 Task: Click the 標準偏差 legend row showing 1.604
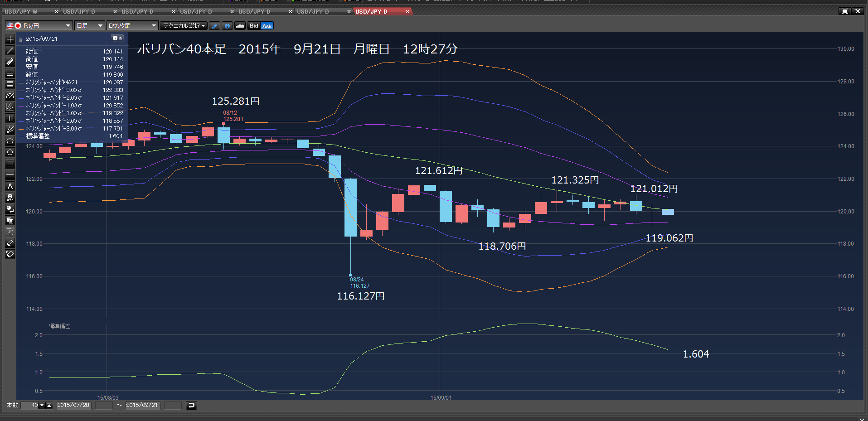[71, 136]
